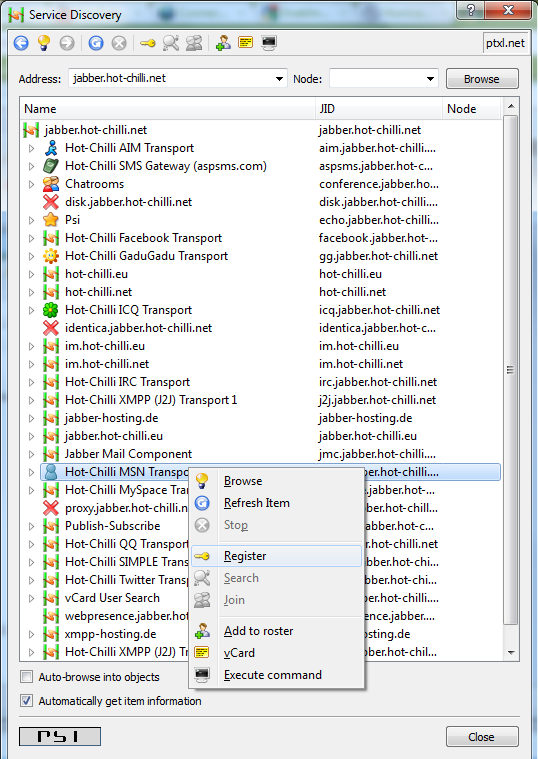Toggle the Auto-browse into objects checkbox
Viewport: 538px width, 759px height.
(27, 677)
